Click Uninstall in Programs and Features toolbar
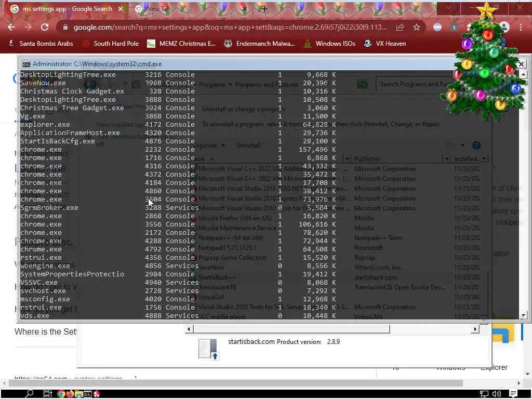This screenshot has height=399, width=532. click(248, 145)
